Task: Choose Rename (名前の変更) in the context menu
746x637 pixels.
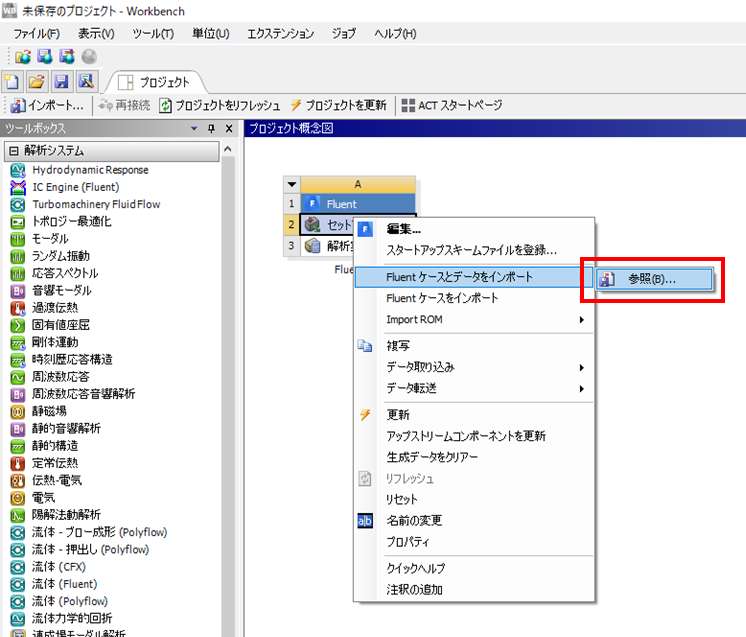Action: pos(474,520)
